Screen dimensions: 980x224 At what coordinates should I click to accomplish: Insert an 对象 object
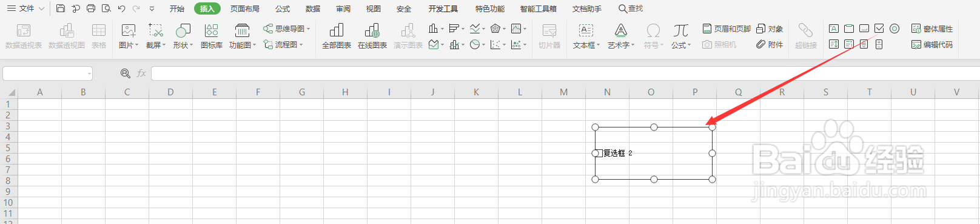coord(770,29)
